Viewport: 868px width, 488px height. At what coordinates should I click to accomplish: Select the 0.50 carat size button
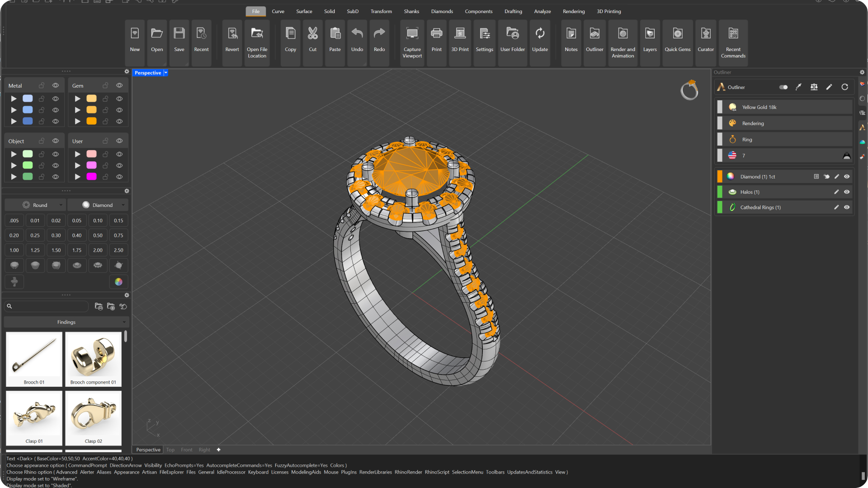click(x=98, y=235)
